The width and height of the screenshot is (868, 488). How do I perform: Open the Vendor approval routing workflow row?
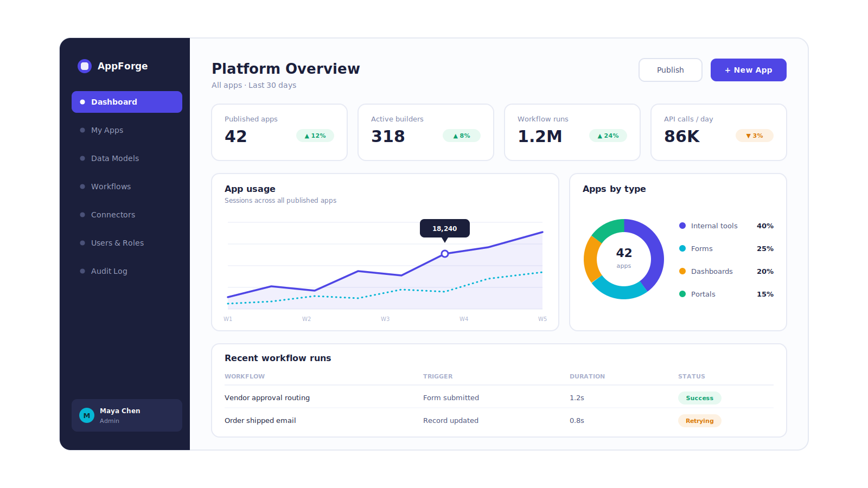pos(499,397)
